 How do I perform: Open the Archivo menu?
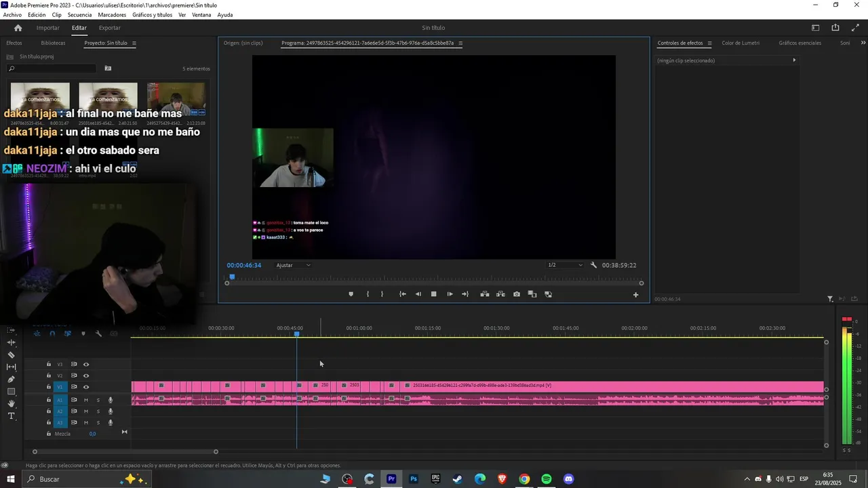(x=12, y=15)
